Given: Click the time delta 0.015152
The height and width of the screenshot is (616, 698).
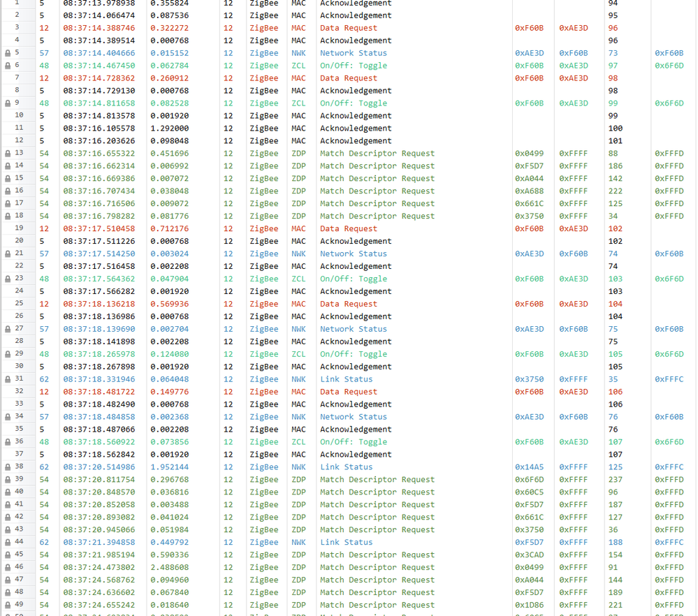Looking at the screenshot, I should (x=170, y=53).
